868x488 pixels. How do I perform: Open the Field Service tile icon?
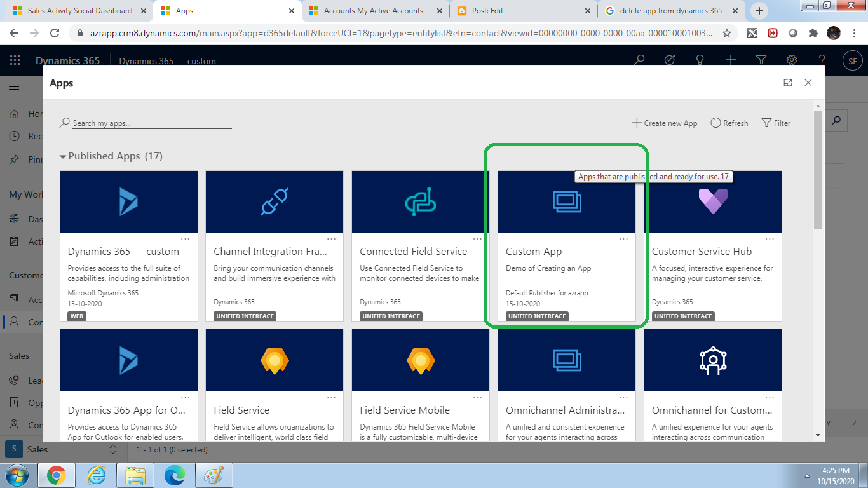(x=275, y=361)
